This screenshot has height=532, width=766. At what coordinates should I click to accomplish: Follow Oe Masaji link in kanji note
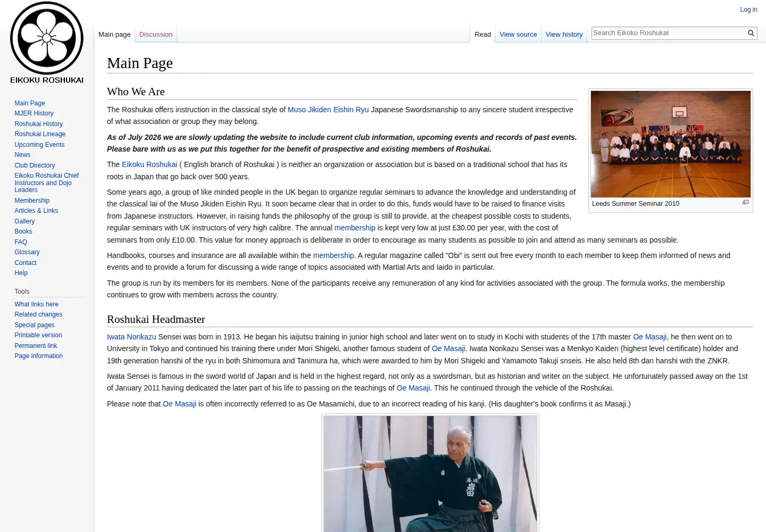[179, 404]
